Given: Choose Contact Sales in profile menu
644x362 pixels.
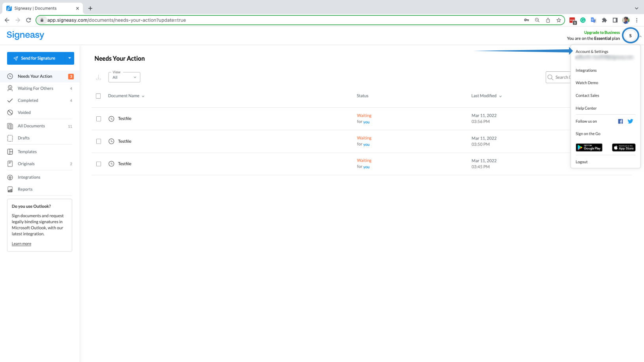Looking at the screenshot, I should coord(587,95).
